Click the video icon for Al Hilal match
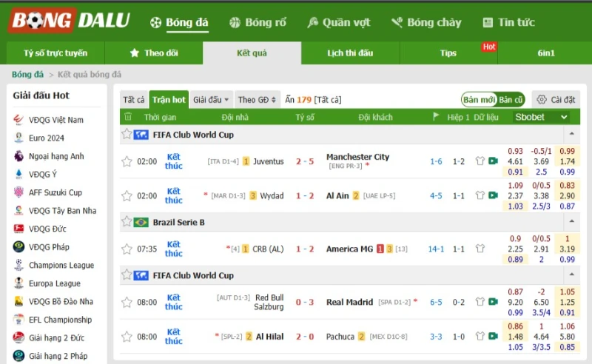 pyautogui.click(x=493, y=336)
